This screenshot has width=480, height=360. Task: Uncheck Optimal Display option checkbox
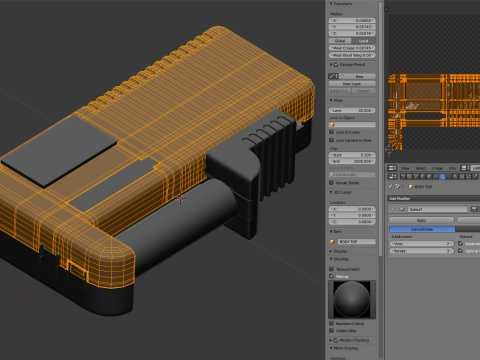pos(460,250)
